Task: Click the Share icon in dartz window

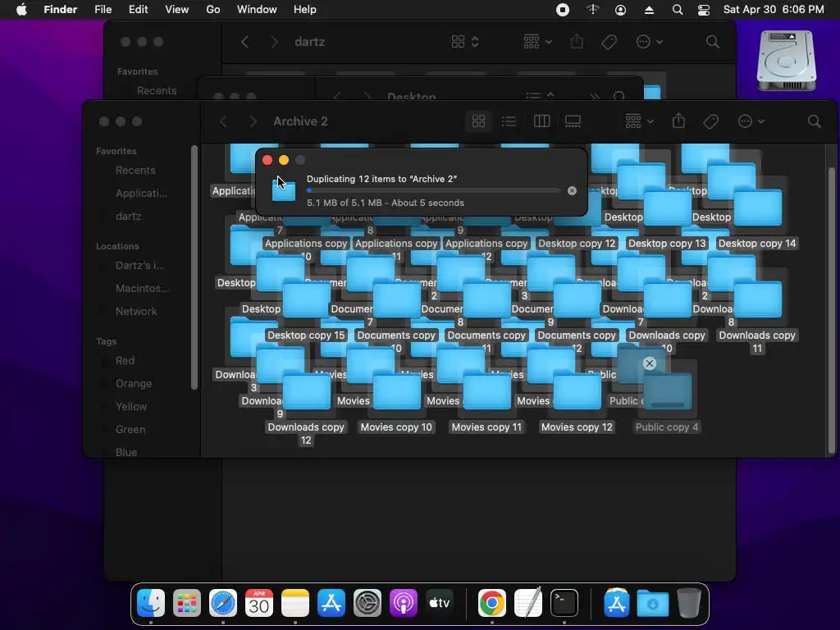Action: (577, 42)
